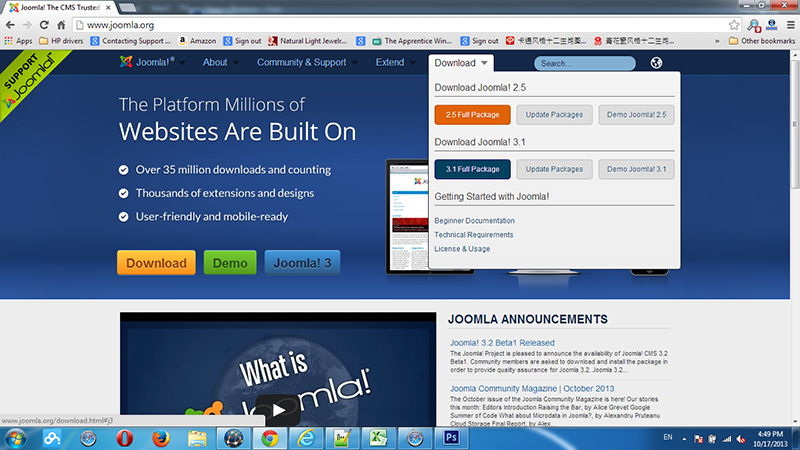Open Excel from the taskbar

click(x=379, y=438)
